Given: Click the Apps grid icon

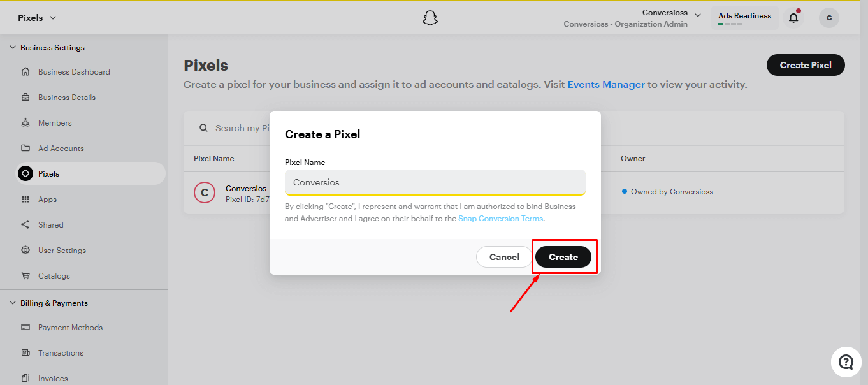Looking at the screenshot, I should pyautogui.click(x=25, y=199).
